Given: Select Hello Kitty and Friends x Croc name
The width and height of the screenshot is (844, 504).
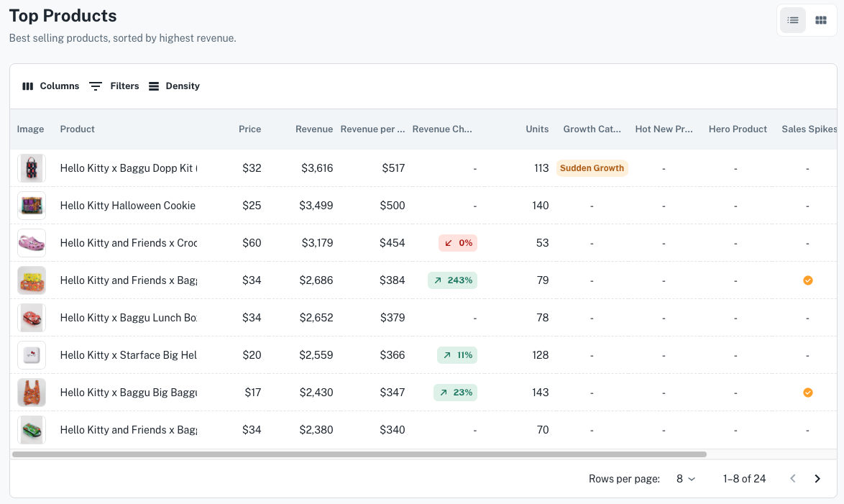Looking at the screenshot, I should 129,243.
